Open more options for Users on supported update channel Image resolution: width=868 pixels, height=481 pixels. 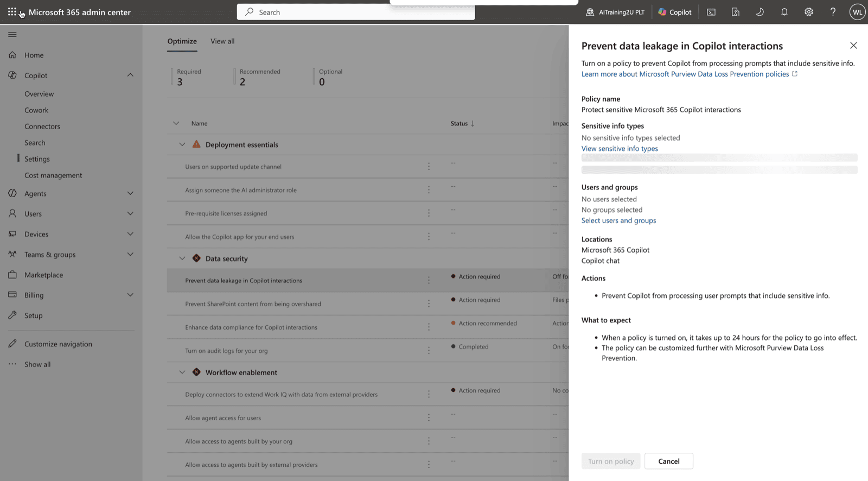(429, 167)
